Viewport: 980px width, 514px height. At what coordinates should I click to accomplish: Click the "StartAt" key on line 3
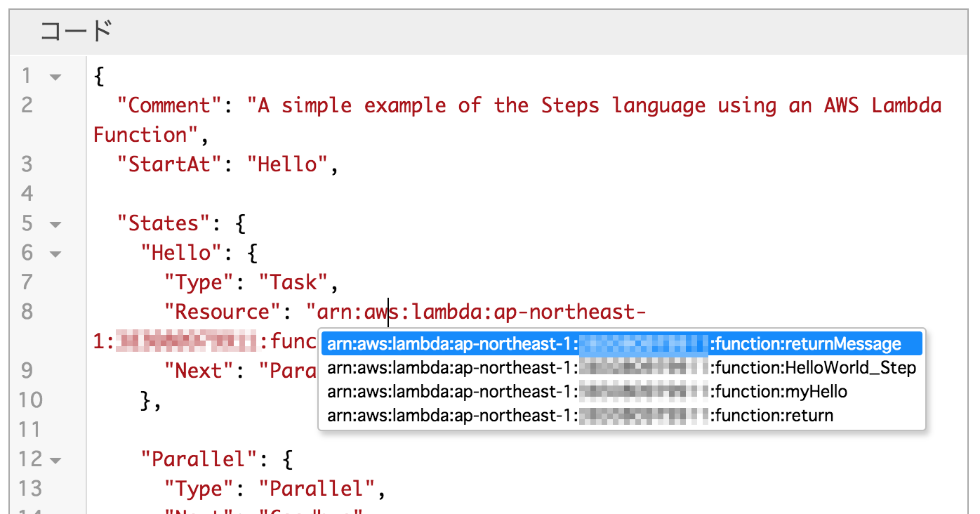point(169,164)
